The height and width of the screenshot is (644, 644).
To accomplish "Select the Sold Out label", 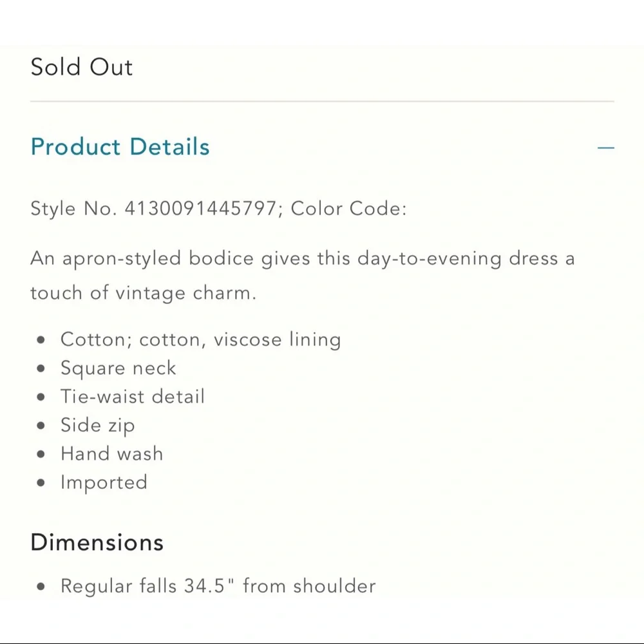I will [81, 66].
